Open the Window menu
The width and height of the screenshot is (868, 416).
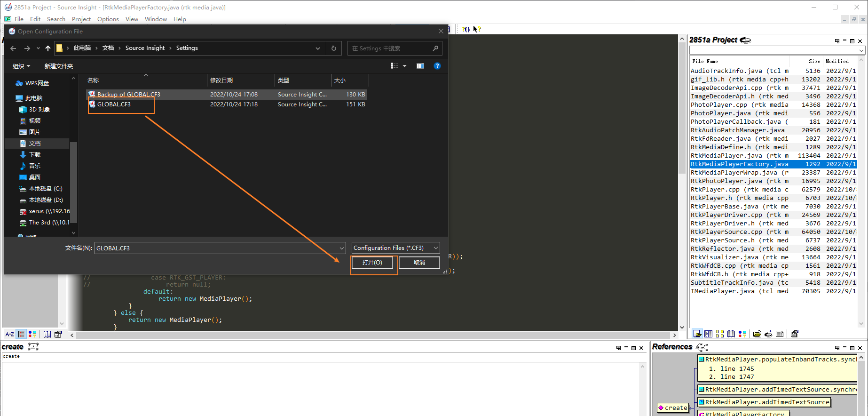tap(156, 19)
